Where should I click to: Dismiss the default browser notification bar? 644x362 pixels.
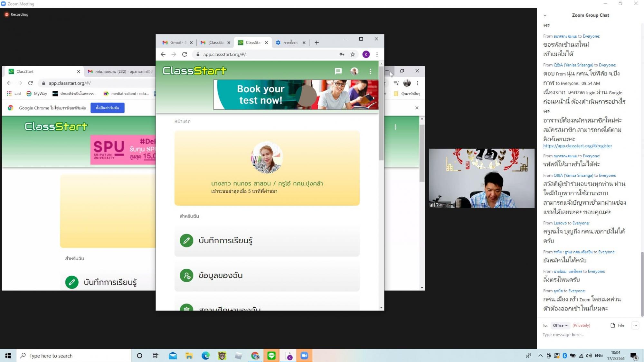(x=417, y=108)
